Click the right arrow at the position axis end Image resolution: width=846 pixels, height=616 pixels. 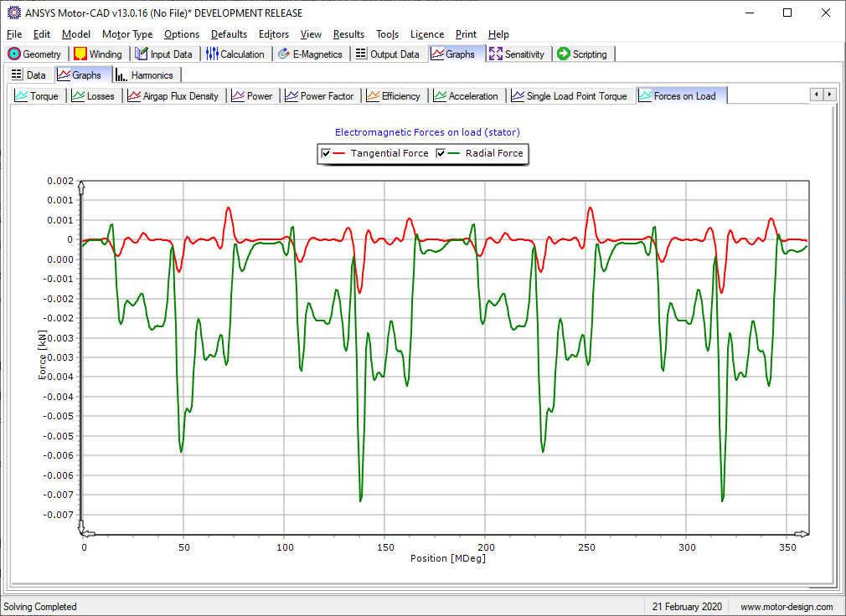(802, 534)
